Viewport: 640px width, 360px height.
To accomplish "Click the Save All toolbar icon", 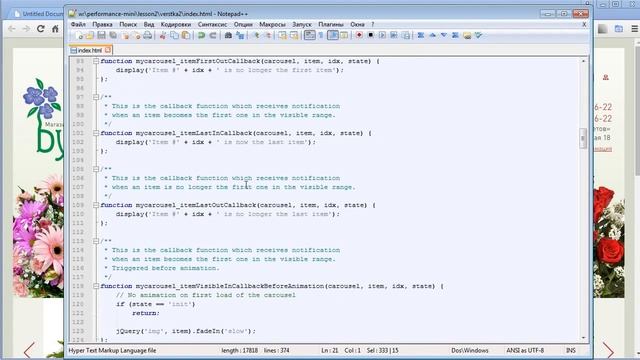I will pos(113,36).
